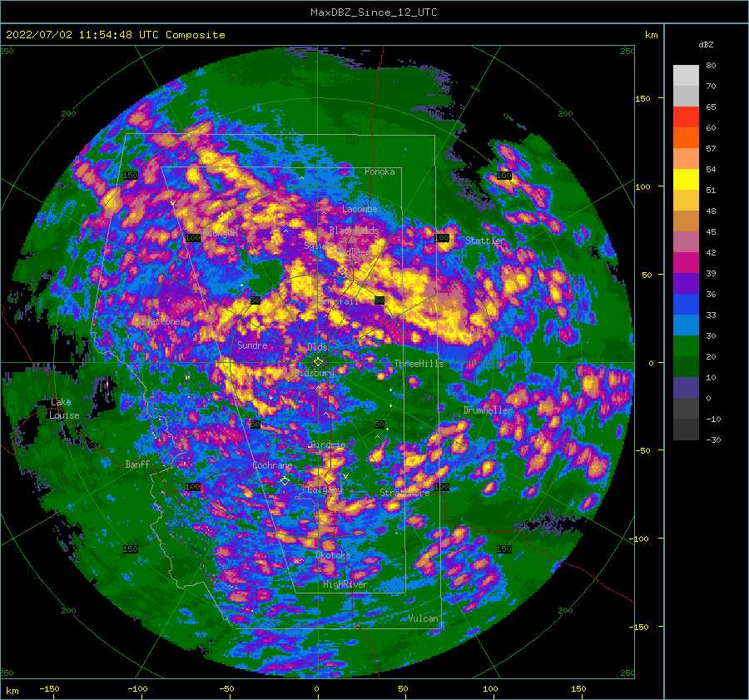Screen dimensions: 749x700
Task: Select the Strathmore label
Action: [404, 493]
